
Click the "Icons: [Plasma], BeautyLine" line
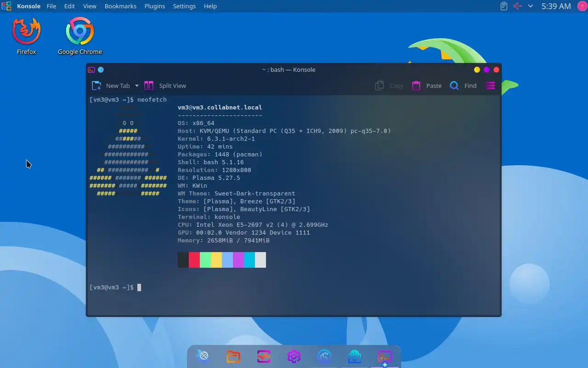[244, 209]
